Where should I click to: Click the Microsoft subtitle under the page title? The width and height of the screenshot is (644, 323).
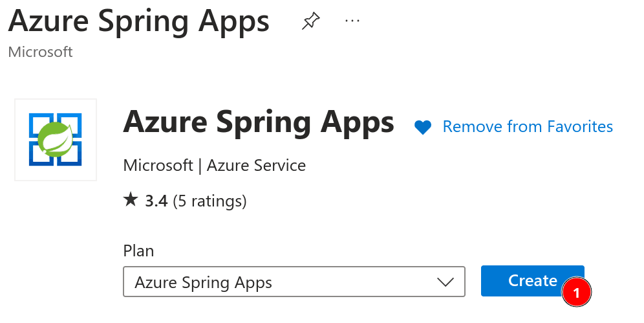40,52
